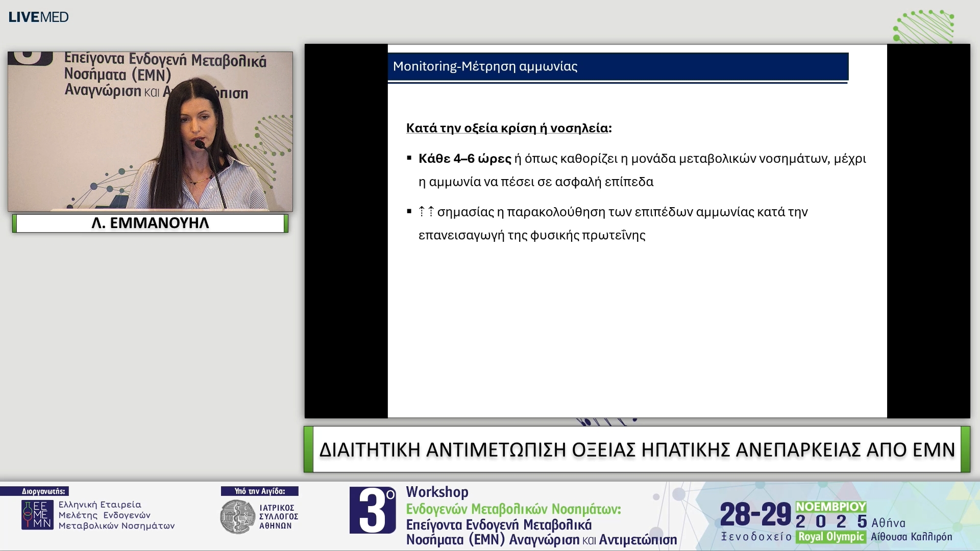Click the Monitoring-Μέτρηση αμμωνίας slide header
The width and height of the screenshot is (980, 551).
click(618, 66)
